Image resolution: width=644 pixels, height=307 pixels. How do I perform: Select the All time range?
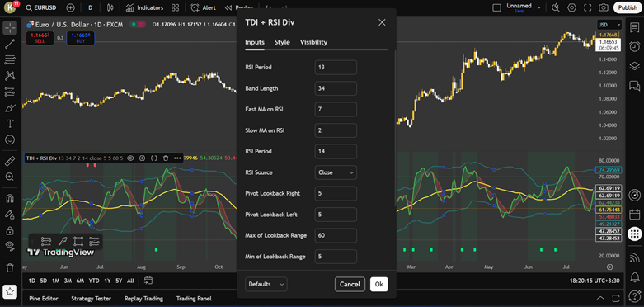point(130,281)
